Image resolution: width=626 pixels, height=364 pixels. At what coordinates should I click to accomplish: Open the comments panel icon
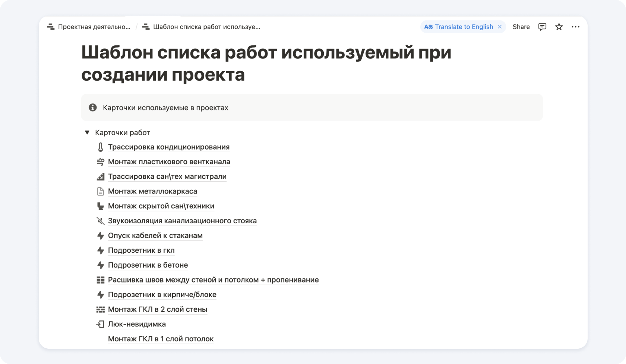coord(542,27)
